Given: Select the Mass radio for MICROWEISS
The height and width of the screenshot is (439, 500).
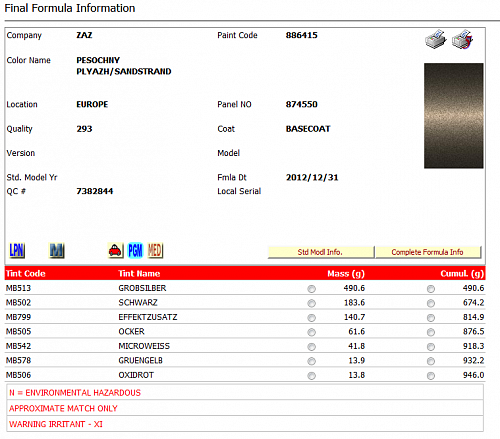Looking at the screenshot, I should (312, 347).
